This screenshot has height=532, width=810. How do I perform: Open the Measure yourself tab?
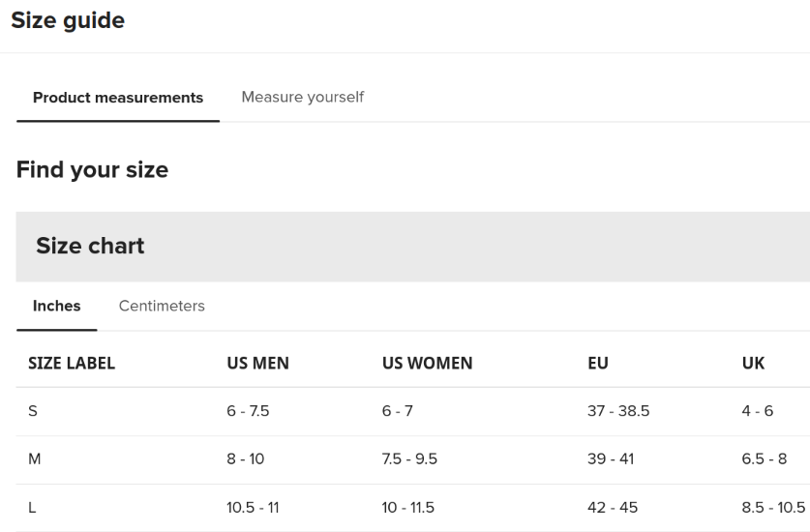303,97
